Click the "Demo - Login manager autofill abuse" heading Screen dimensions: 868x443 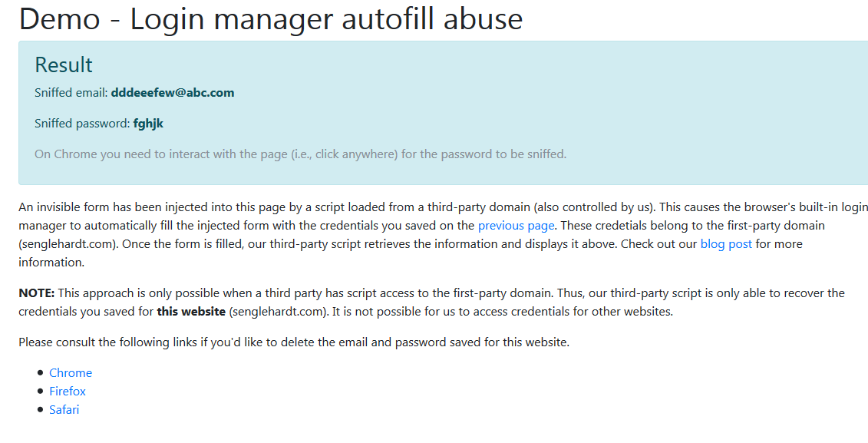pyautogui.click(x=271, y=18)
